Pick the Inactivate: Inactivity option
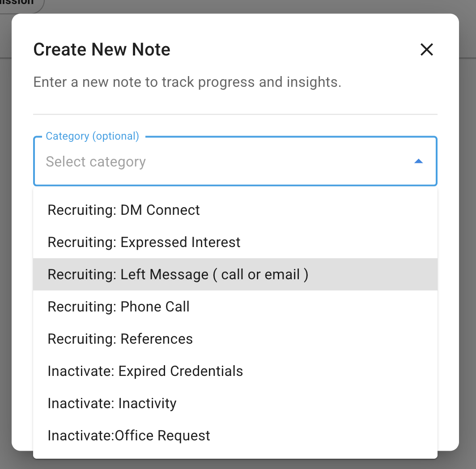476x469 pixels. pyautogui.click(x=112, y=403)
